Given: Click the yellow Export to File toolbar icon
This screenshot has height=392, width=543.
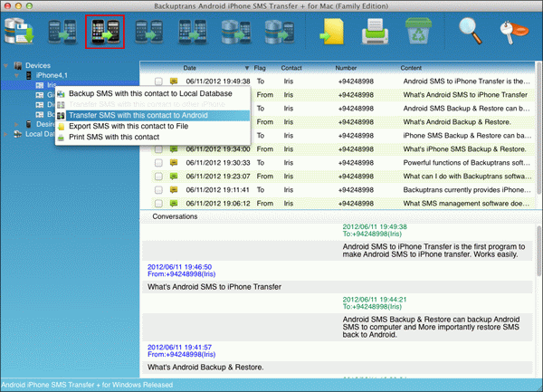Looking at the screenshot, I should click(x=332, y=32).
